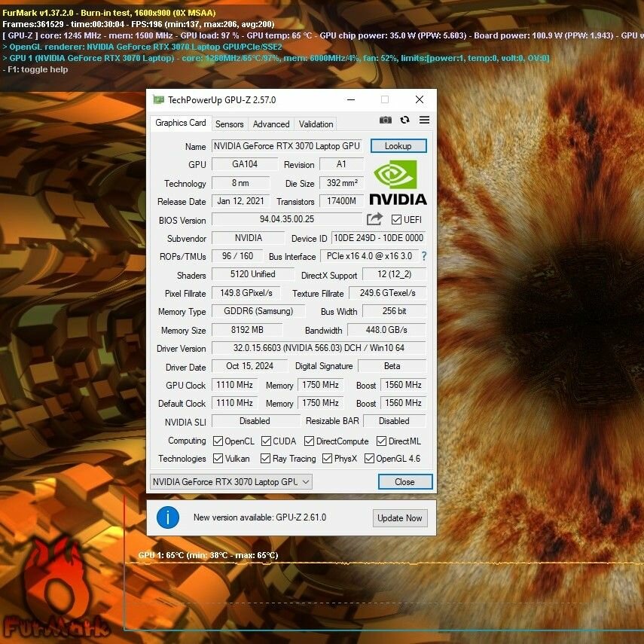Click the GPU 1 temperature graph label
The image size is (644, 644).
click(208, 555)
